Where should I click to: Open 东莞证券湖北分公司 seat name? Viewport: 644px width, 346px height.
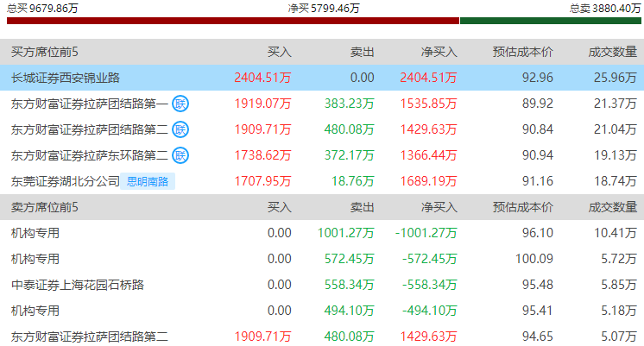66,181
